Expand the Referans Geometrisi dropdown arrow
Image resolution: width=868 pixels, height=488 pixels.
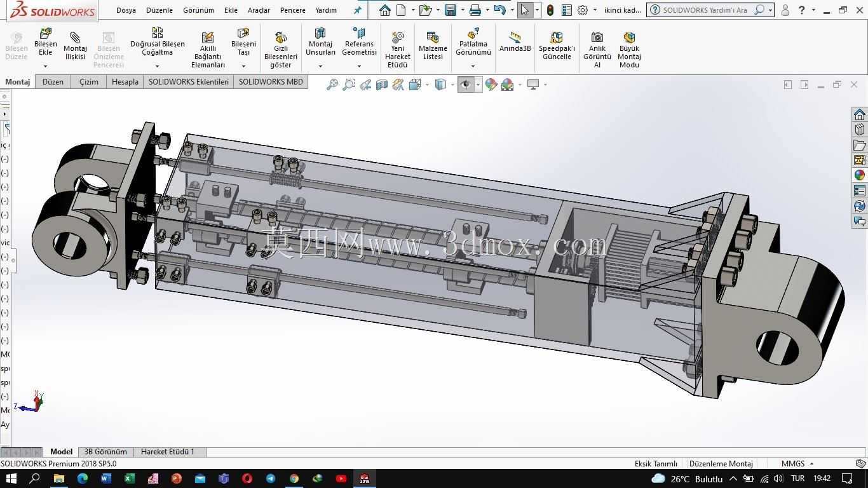(359, 66)
